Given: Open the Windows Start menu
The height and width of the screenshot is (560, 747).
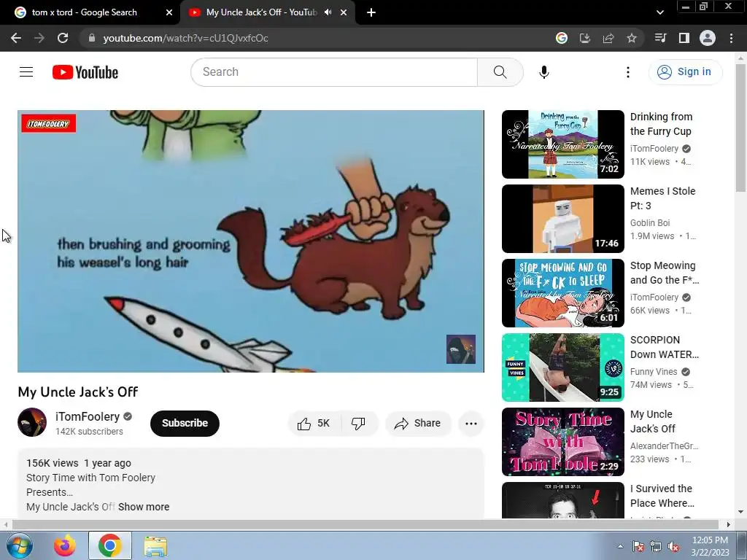Looking at the screenshot, I should click(x=19, y=545).
